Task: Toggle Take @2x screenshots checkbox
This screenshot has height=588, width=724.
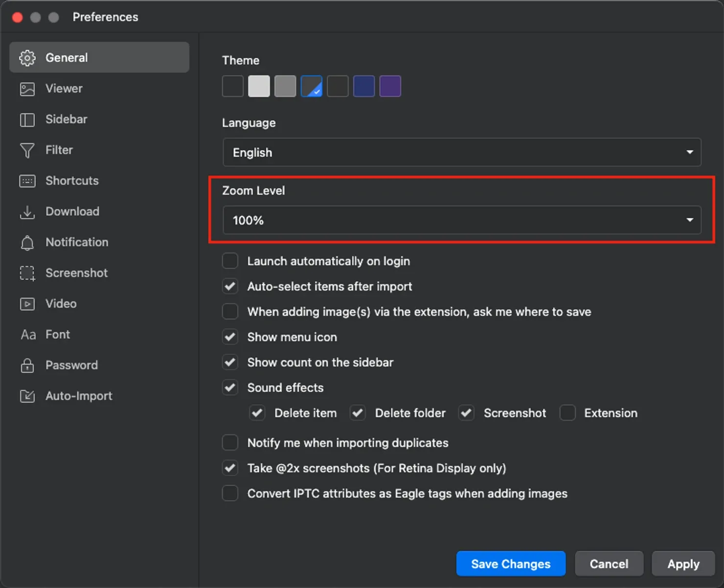Action: point(230,468)
